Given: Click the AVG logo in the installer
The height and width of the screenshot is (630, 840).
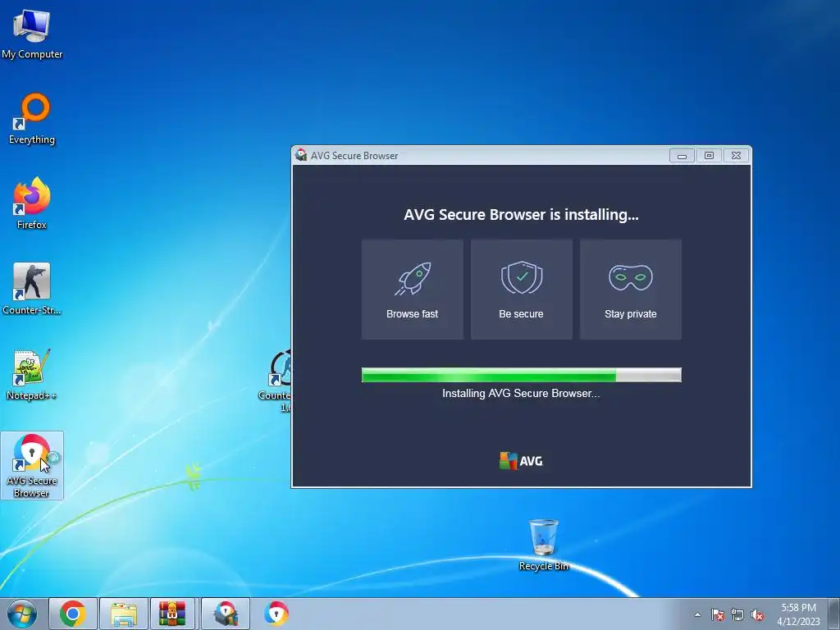Looking at the screenshot, I should point(521,461).
